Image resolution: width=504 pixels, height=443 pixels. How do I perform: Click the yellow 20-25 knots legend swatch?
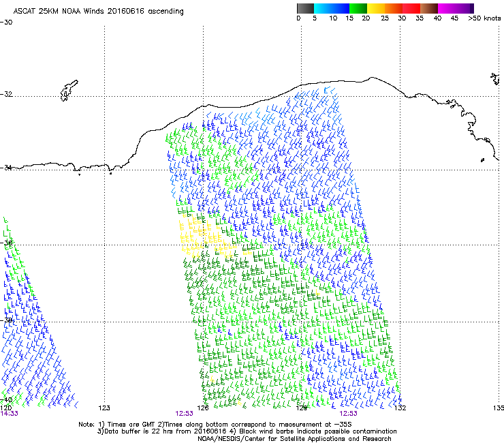(376, 8)
